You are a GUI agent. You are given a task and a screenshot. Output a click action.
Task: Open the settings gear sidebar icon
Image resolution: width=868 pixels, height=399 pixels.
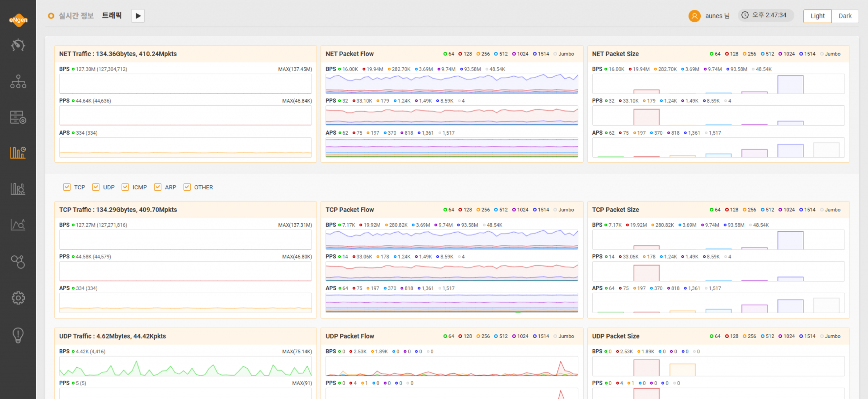(x=18, y=298)
